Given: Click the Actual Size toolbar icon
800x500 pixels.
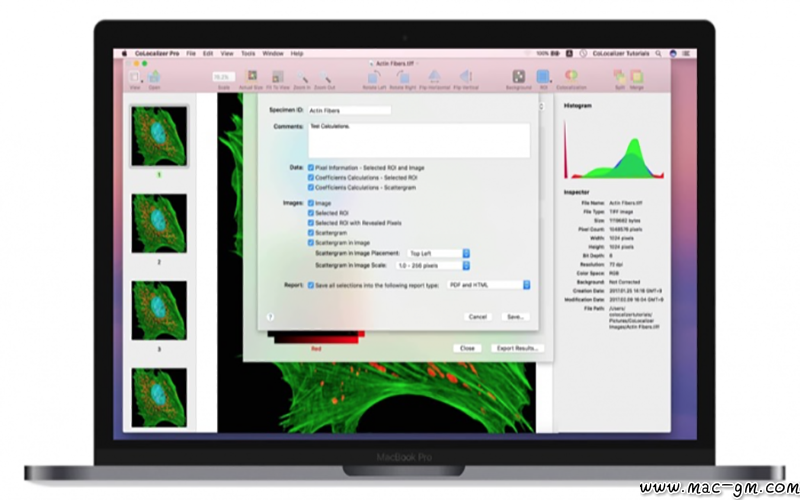Looking at the screenshot, I should click(x=251, y=77).
